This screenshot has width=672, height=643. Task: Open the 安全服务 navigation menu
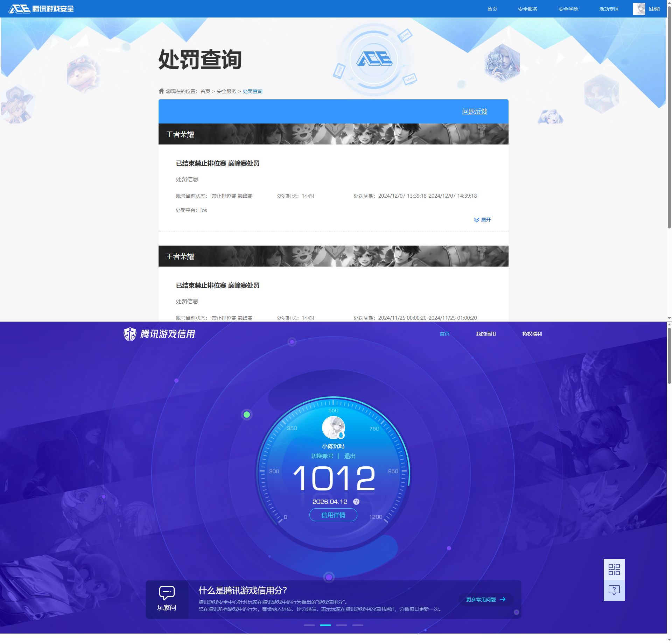tap(528, 8)
